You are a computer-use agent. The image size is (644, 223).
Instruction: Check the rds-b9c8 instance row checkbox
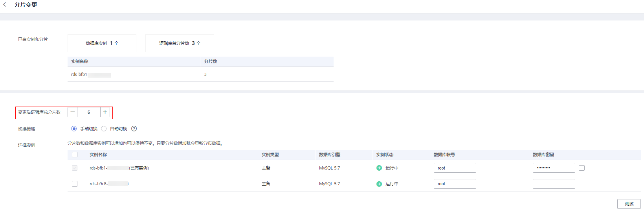75,184
